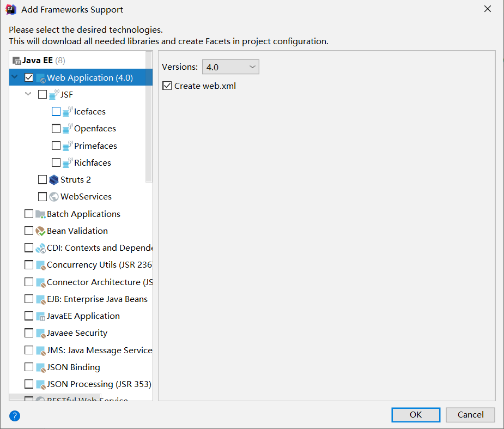
Task: Open help with the question mark icon
Action: click(x=15, y=416)
